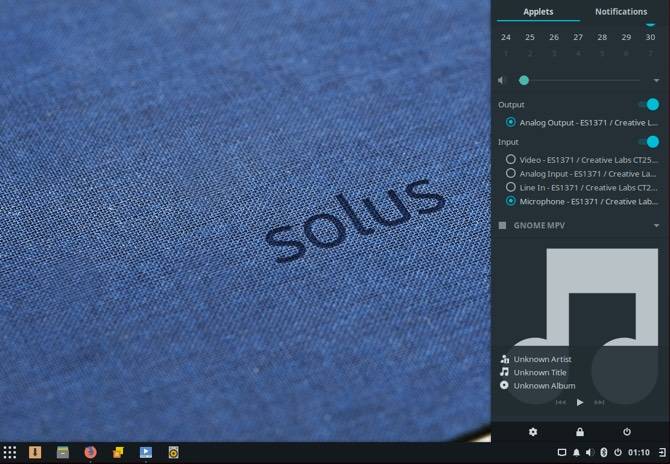Screen dimensions: 670x464
Task: Lock the screen using the padlock icon
Action: [x=580, y=432]
